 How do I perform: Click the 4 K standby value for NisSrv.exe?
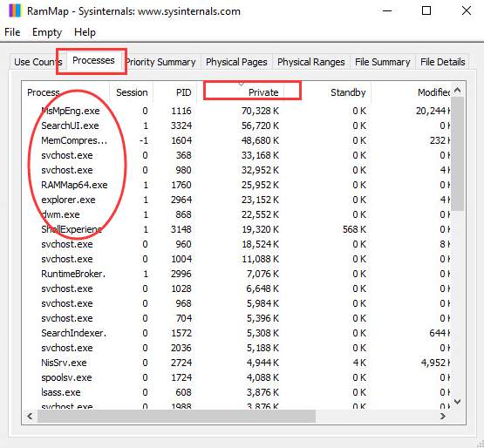[359, 363]
